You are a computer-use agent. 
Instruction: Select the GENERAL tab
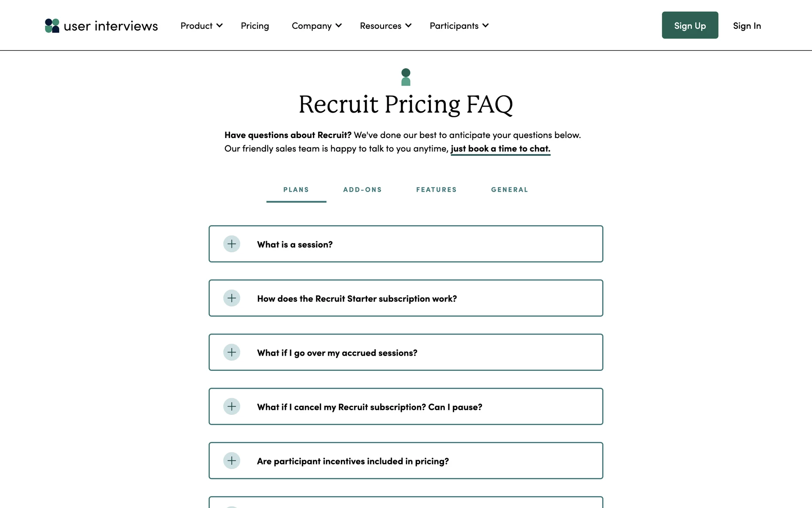pos(510,190)
